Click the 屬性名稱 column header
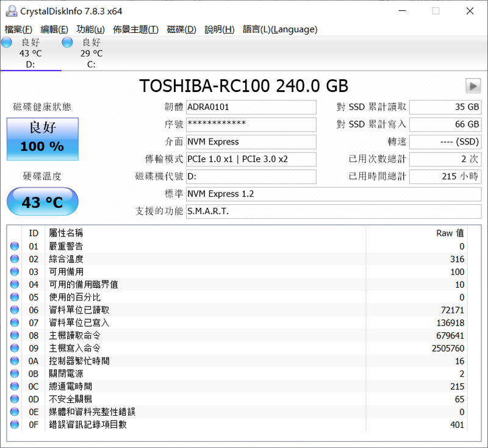The width and height of the screenshot is (488, 448). (x=66, y=233)
